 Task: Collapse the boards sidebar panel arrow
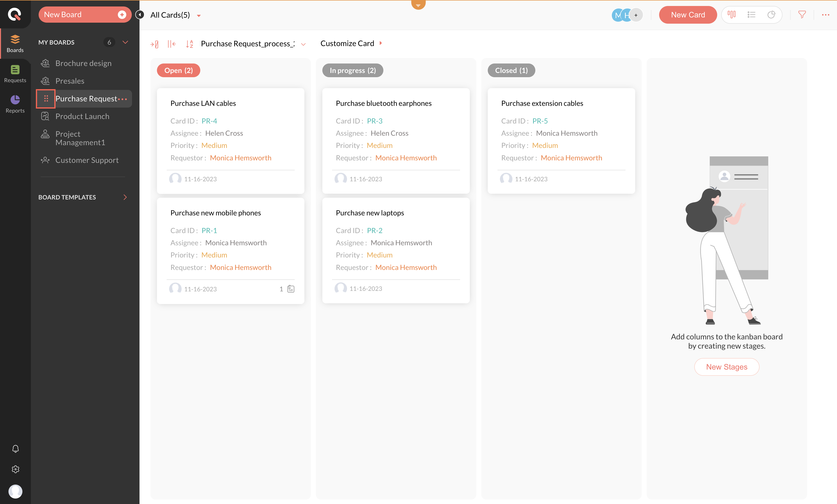click(x=139, y=15)
